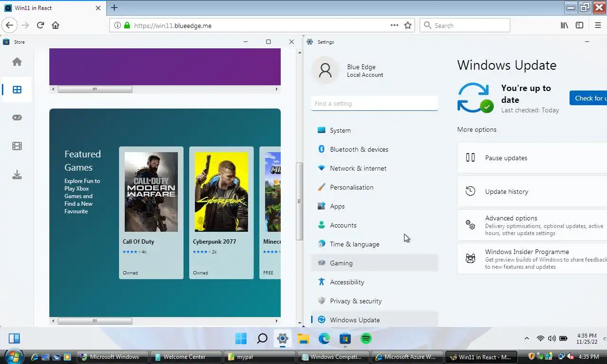Screen dimensions: 607x364
Task: Click the Windows 11 Start logo
Action: (241, 338)
